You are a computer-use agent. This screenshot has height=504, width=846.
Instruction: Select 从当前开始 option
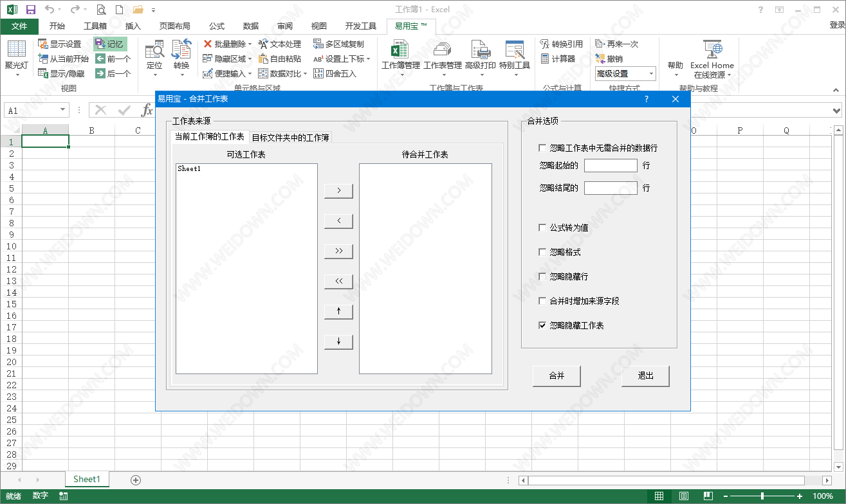pos(63,59)
